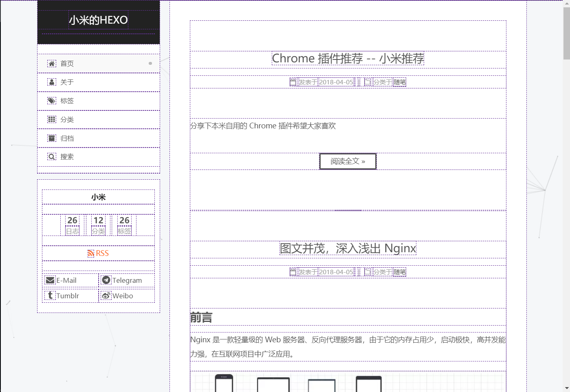Open the Tumblr link
Viewport: 570px width, 392px height.
pyautogui.click(x=71, y=295)
